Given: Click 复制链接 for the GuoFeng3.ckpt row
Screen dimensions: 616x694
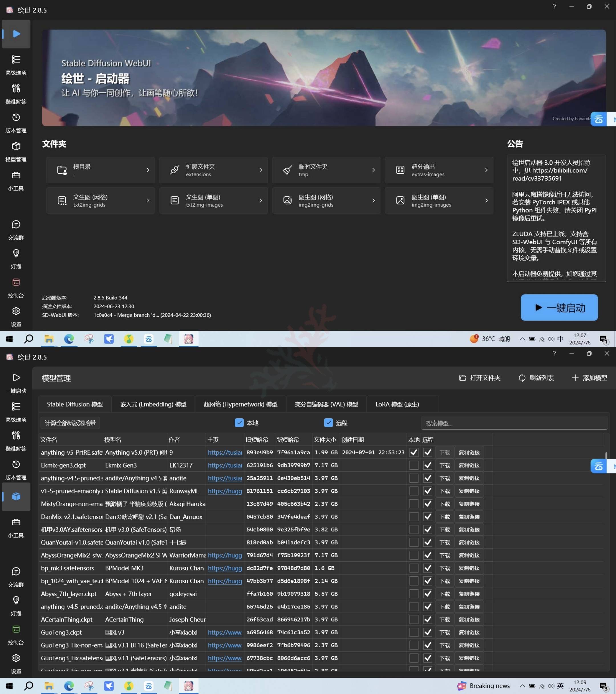Looking at the screenshot, I should 469,632.
